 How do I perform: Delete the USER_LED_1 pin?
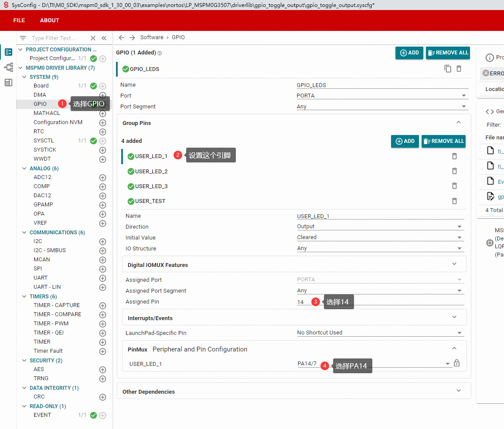click(x=454, y=156)
